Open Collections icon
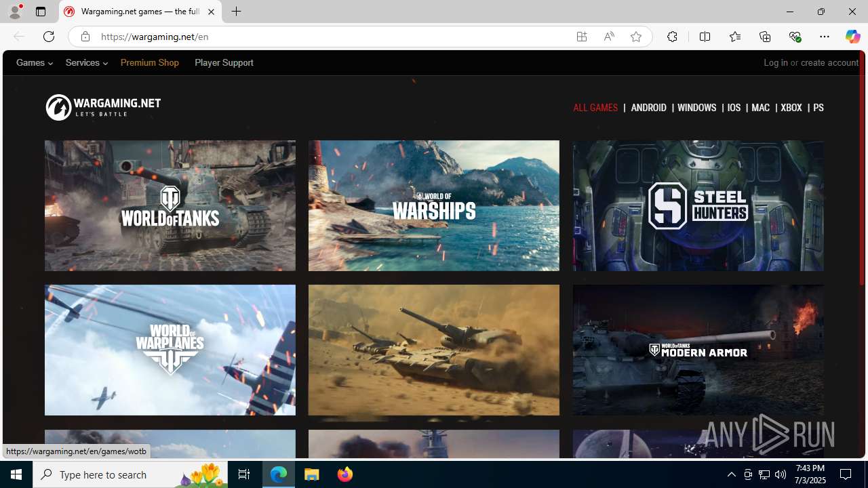The image size is (868, 488). 765,37
